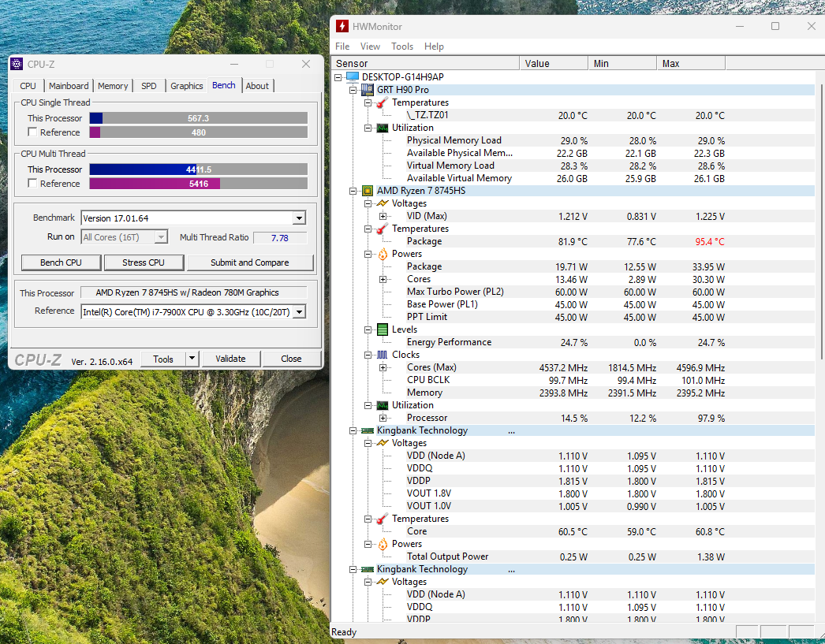
Task: Expand the VID (Max) voltage node
Action: 383,216
